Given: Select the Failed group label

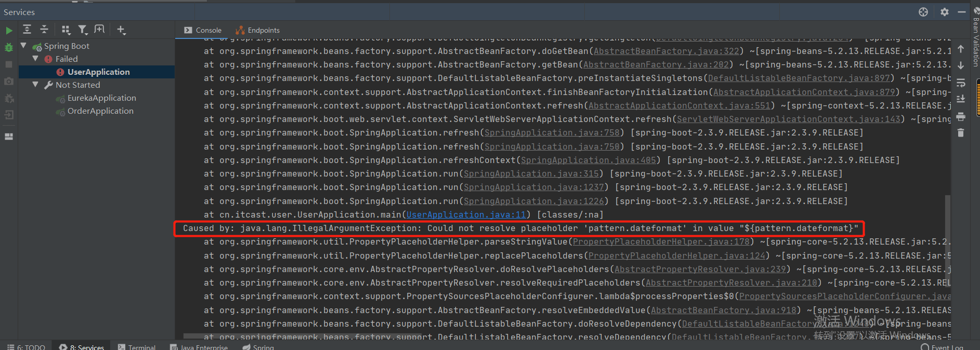Looking at the screenshot, I should (x=67, y=59).
